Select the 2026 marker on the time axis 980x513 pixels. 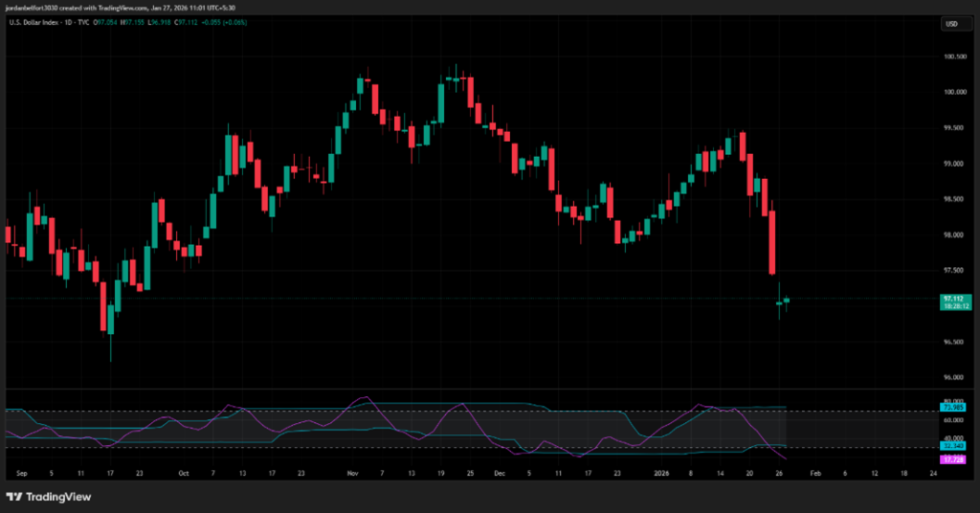click(x=661, y=473)
